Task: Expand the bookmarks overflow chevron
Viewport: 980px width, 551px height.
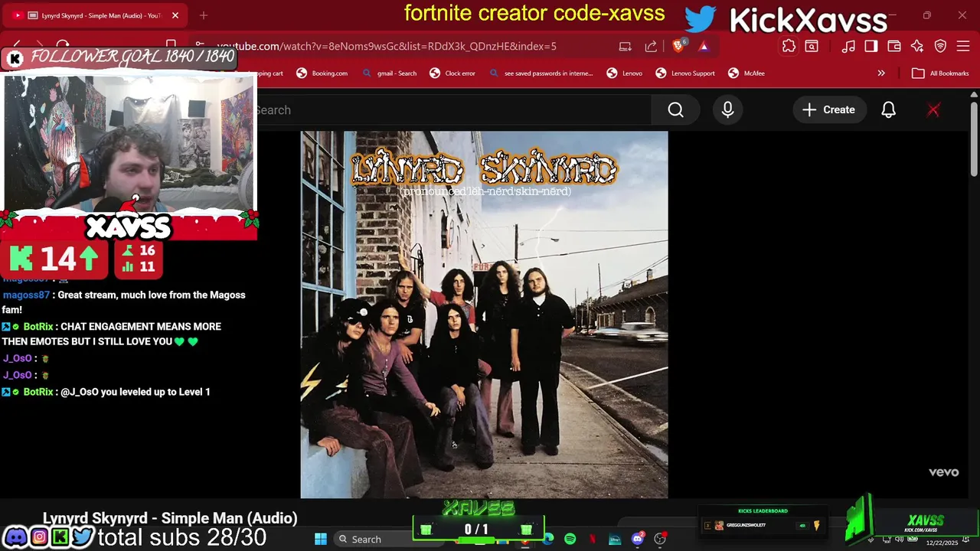Action: [881, 73]
